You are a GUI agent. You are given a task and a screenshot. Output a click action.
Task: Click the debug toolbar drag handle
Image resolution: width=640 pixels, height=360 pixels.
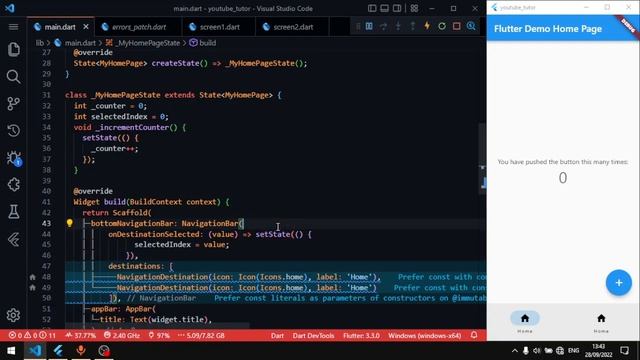(x=358, y=27)
